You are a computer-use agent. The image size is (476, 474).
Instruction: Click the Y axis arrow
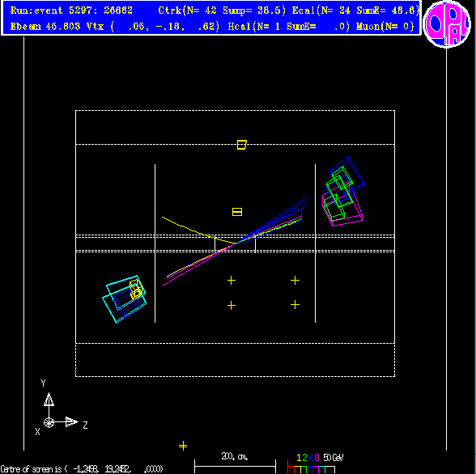[x=49, y=400]
